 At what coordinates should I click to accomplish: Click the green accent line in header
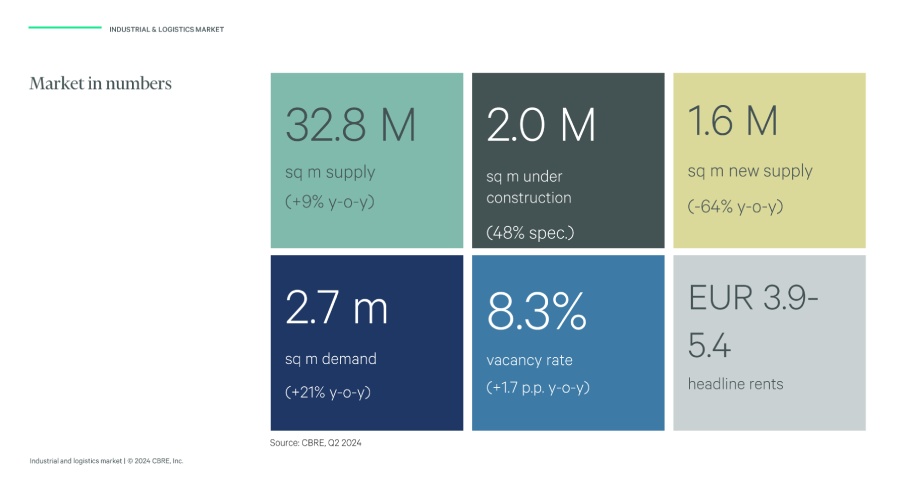pos(65,27)
